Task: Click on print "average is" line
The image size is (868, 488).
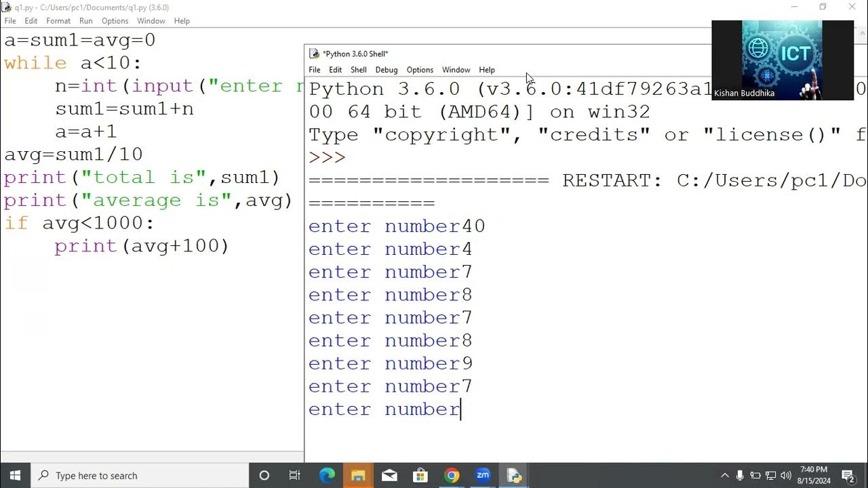Action: 148,201
